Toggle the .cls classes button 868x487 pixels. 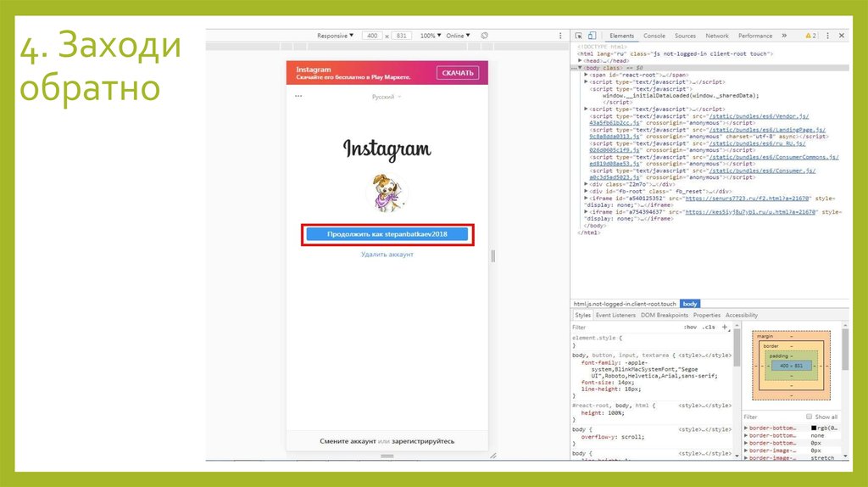(709, 327)
